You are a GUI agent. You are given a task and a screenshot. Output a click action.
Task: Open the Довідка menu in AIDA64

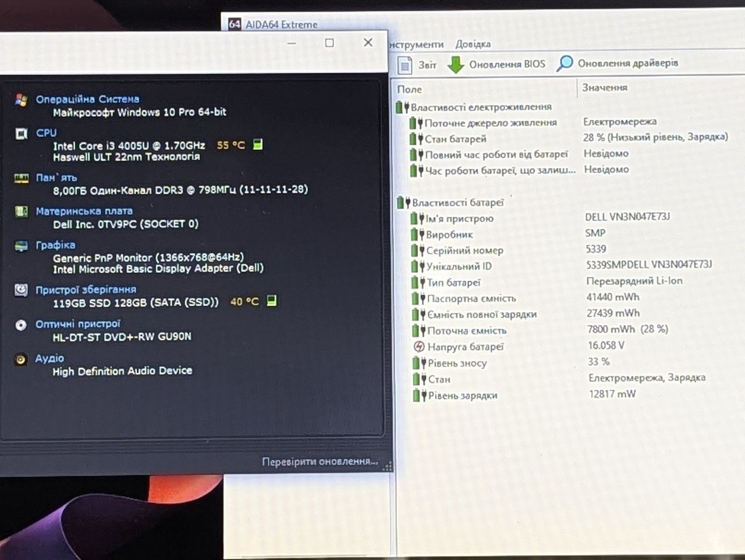pos(473,44)
